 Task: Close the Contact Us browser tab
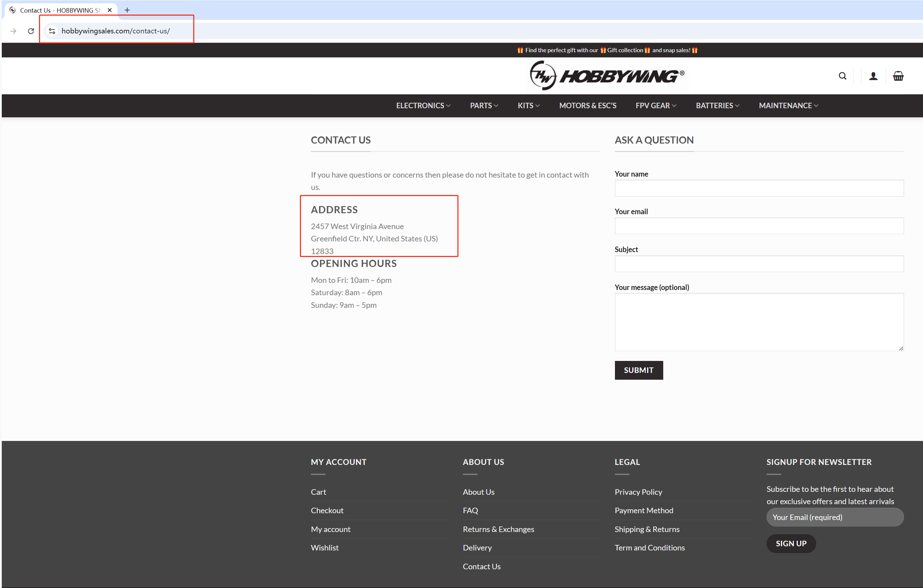click(110, 10)
